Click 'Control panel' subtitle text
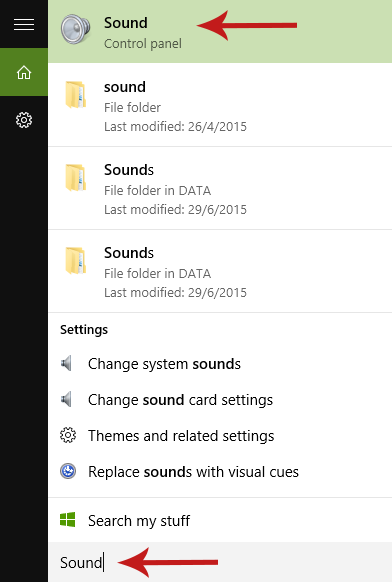This screenshot has width=392, height=582. [x=143, y=44]
